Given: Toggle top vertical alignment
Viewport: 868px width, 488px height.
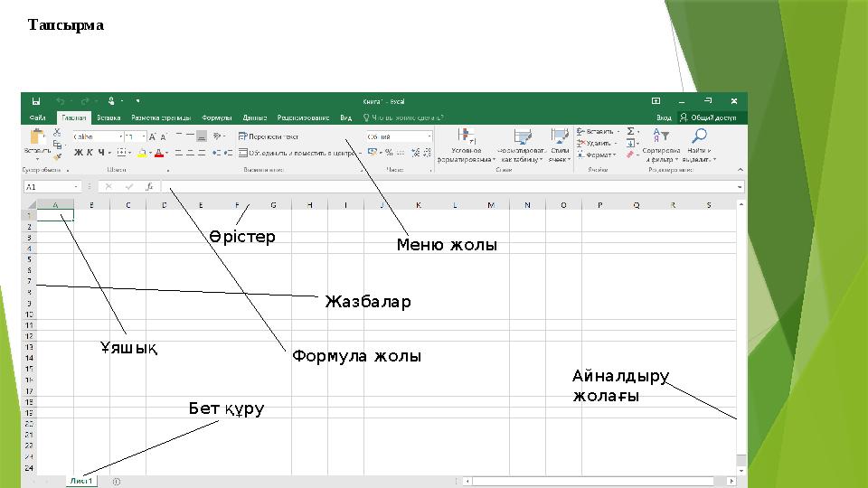Looking at the screenshot, I should point(178,136).
